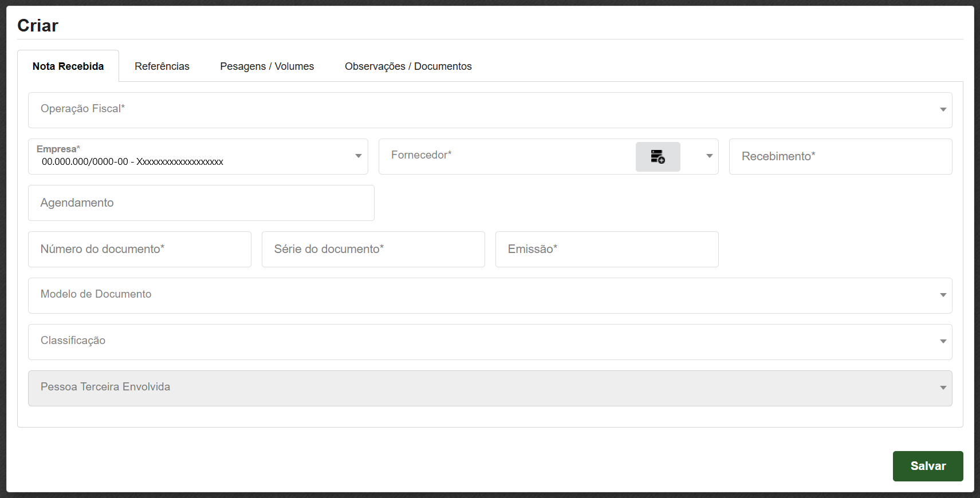Click the Recebimento date field
The height and width of the screenshot is (498, 980).
click(840, 156)
